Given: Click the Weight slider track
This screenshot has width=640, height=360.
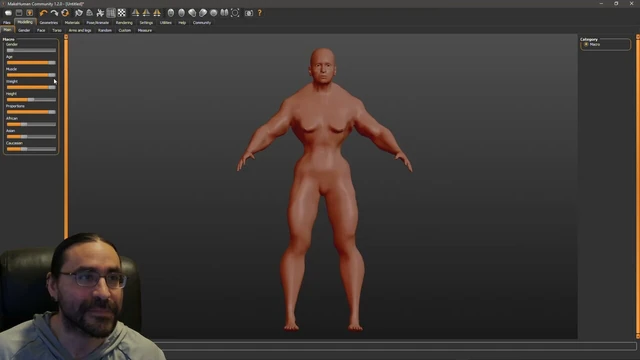Looking at the screenshot, I should point(31,87).
